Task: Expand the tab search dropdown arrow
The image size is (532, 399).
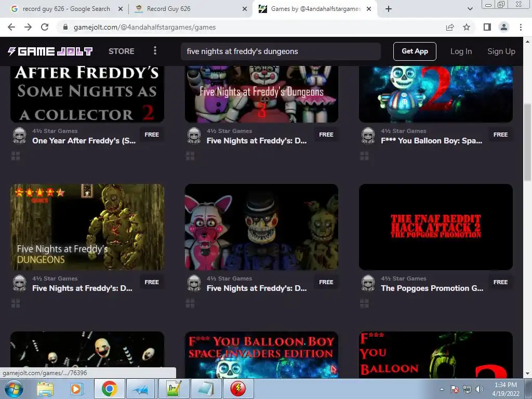Action: 470,9
